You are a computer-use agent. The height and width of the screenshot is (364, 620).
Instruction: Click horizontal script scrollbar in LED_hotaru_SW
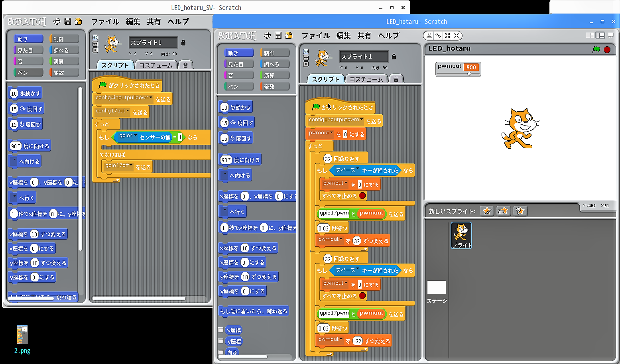[139, 298]
